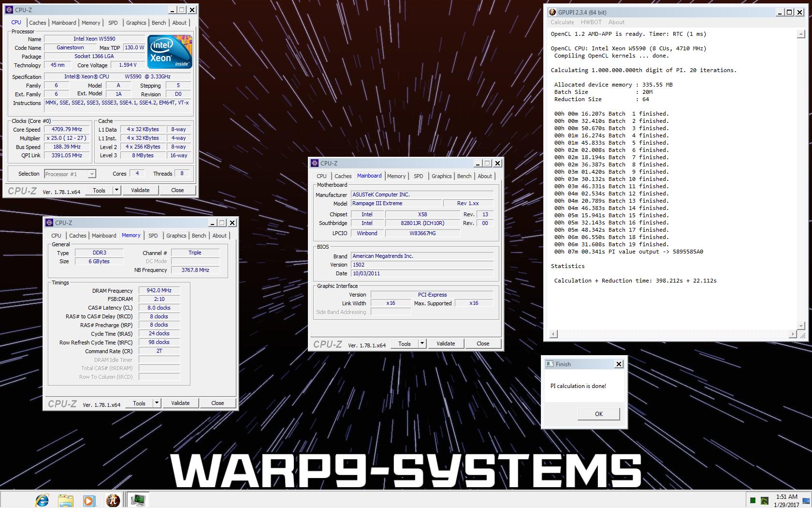Select the Memory tab in top-left CPU-Z

[x=91, y=23]
